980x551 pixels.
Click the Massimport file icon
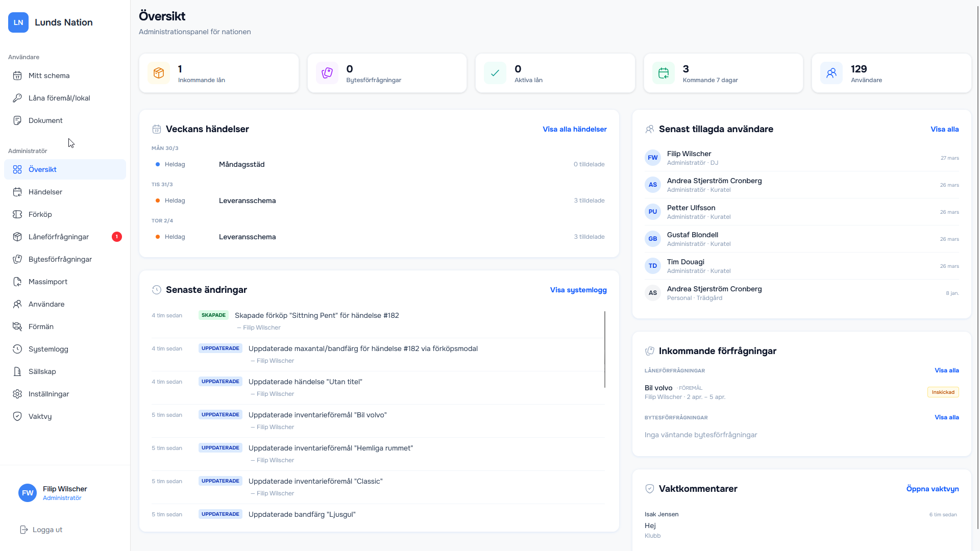point(17,282)
